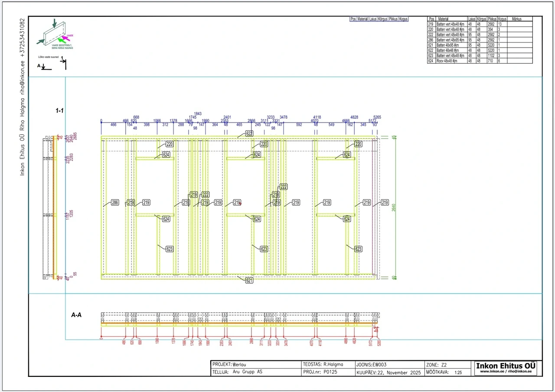
Task: Click the green 2640 height dimension
Action: [394, 207]
